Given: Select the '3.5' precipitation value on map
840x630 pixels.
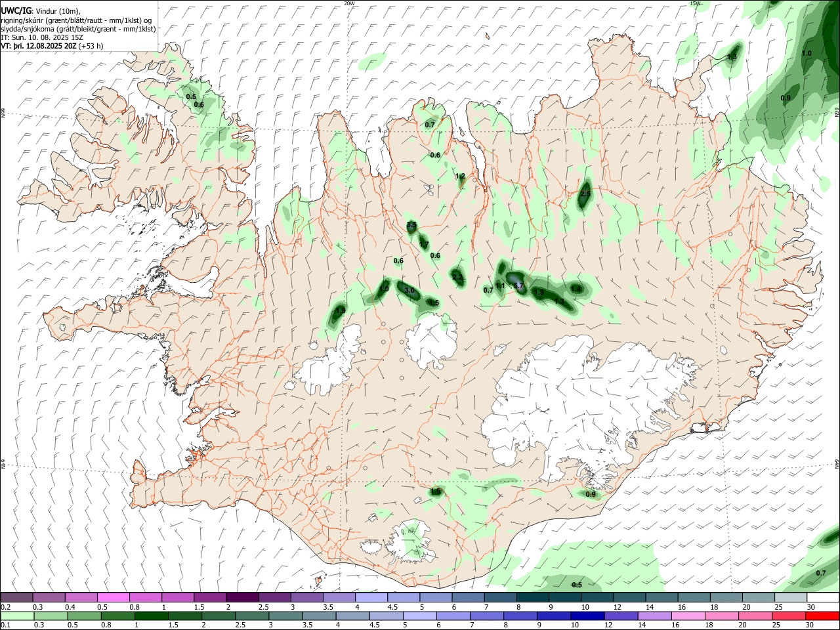Looking at the screenshot, I should (x=411, y=225).
